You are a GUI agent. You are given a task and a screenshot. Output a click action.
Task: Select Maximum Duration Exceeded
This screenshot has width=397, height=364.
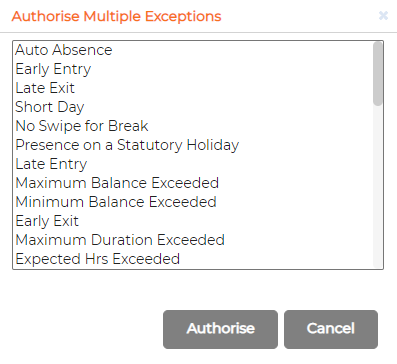click(x=193, y=240)
